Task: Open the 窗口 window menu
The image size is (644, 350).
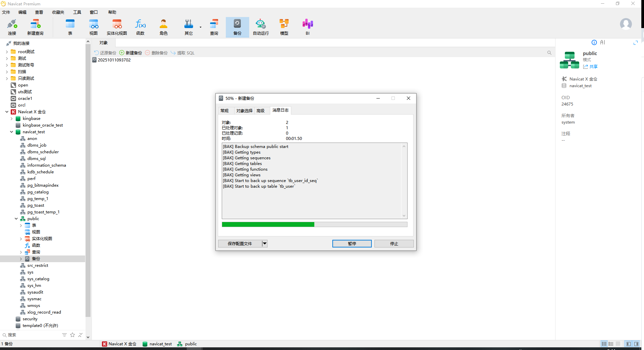Action: [94, 12]
